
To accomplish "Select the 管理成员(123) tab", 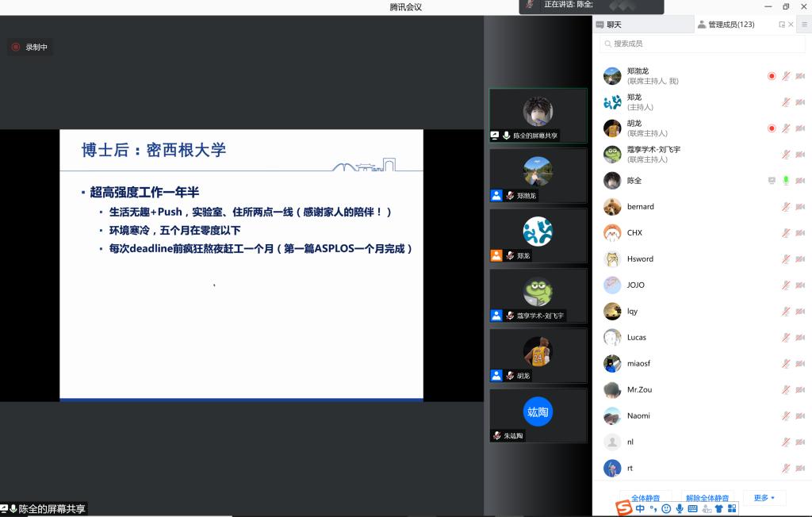I will coord(726,25).
